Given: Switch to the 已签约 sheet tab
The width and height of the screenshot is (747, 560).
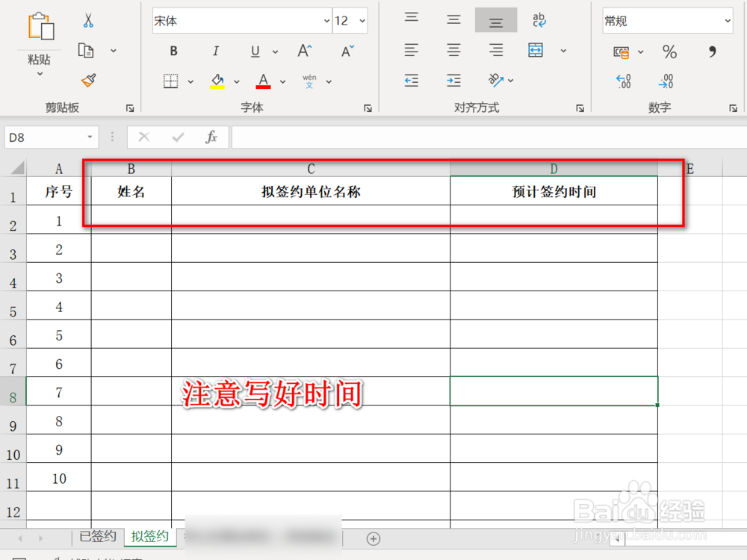Looking at the screenshot, I should pyautogui.click(x=96, y=536).
